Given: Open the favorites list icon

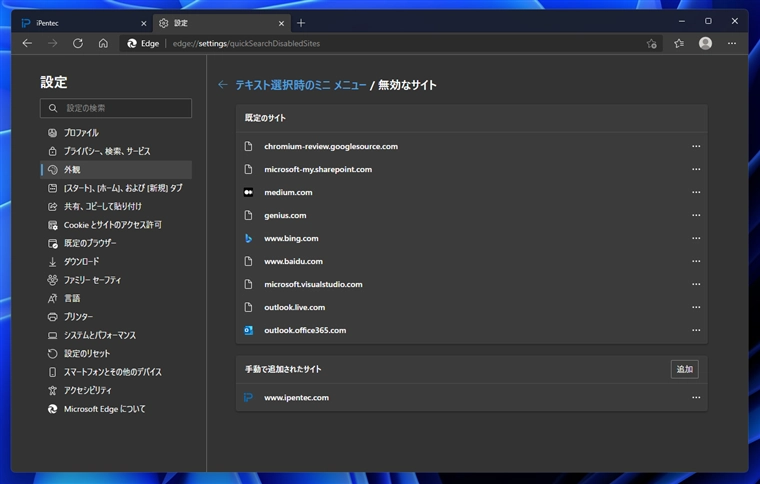Looking at the screenshot, I should [x=679, y=44].
